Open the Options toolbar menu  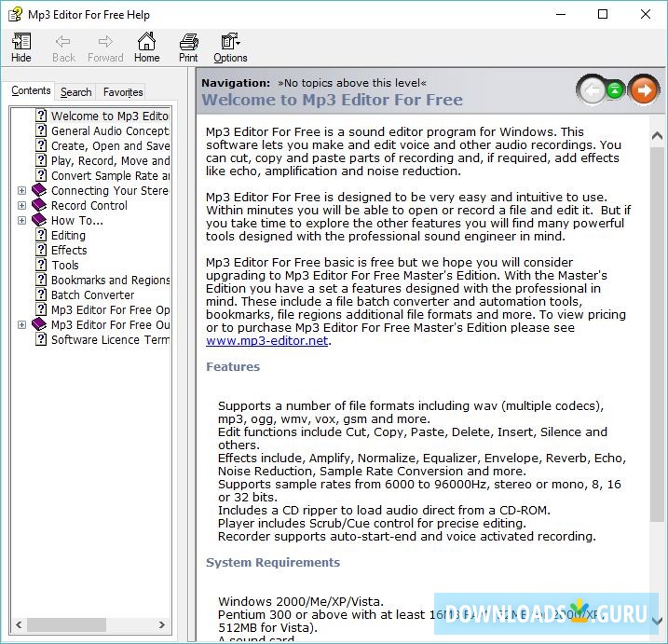coord(230,48)
